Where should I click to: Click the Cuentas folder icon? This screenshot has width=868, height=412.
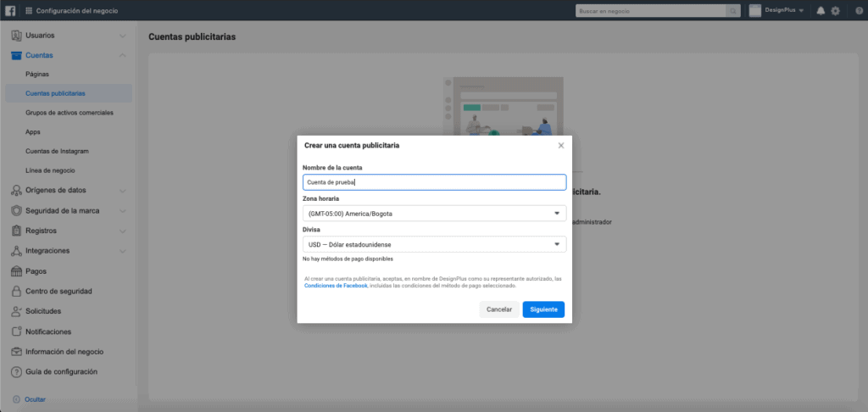click(17, 55)
